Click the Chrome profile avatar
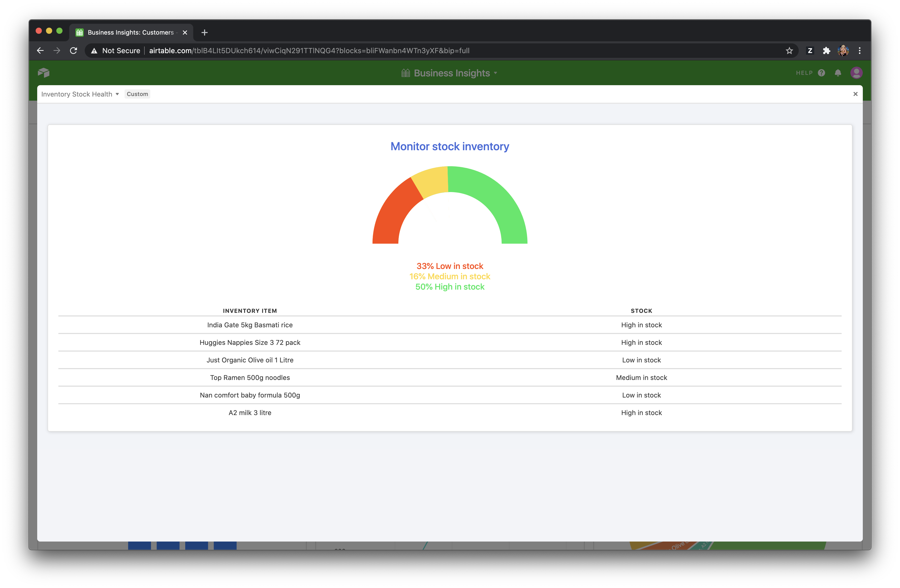The image size is (900, 588). tap(843, 51)
